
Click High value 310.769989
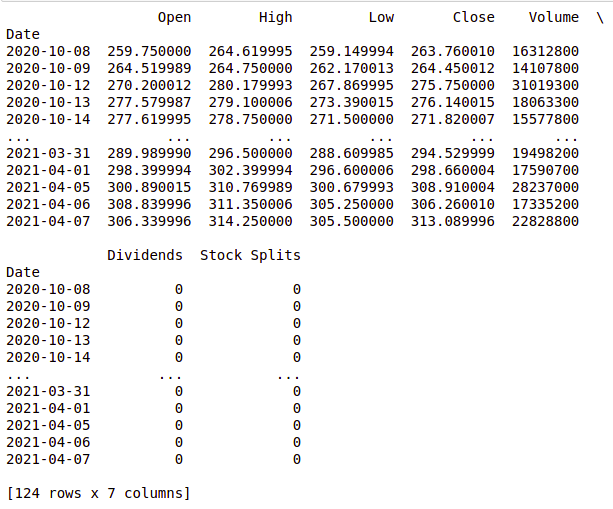[250, 187]
